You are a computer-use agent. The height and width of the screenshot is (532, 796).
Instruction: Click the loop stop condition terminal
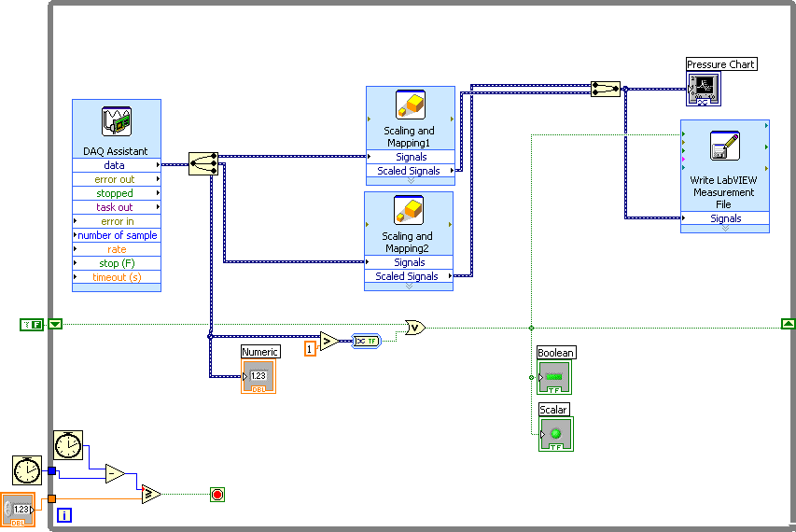[x=217, y=495]
